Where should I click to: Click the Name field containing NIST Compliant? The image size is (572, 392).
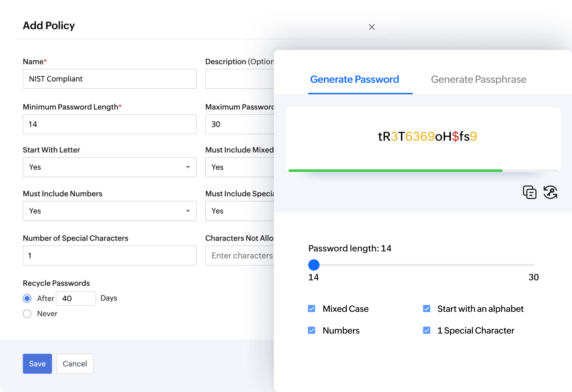[x=109, y=79]
